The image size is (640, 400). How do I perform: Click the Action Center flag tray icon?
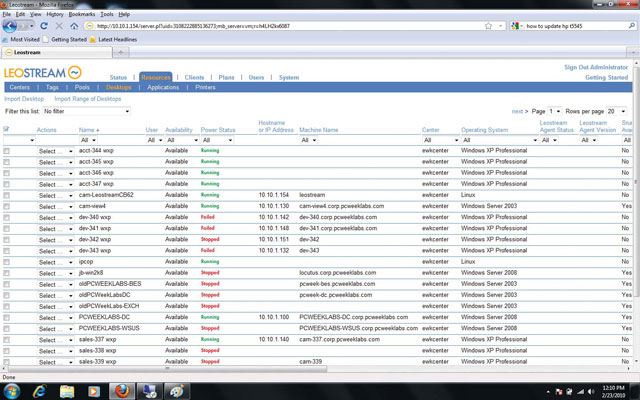(x=559, y=392)
